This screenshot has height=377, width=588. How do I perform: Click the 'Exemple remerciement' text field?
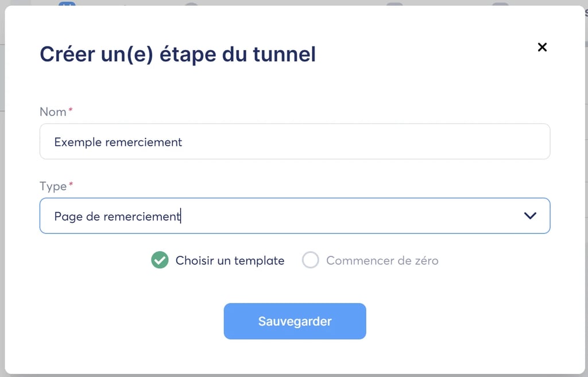click(295, 141)
